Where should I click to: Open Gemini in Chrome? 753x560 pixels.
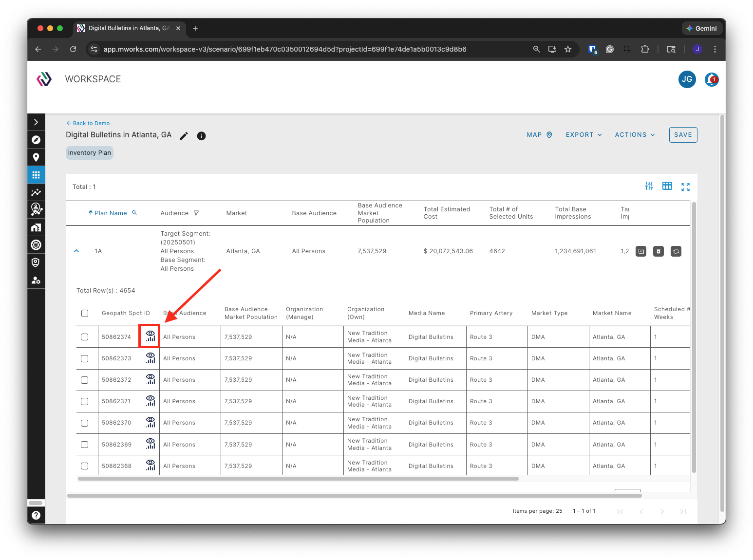[x=701, y=28]
